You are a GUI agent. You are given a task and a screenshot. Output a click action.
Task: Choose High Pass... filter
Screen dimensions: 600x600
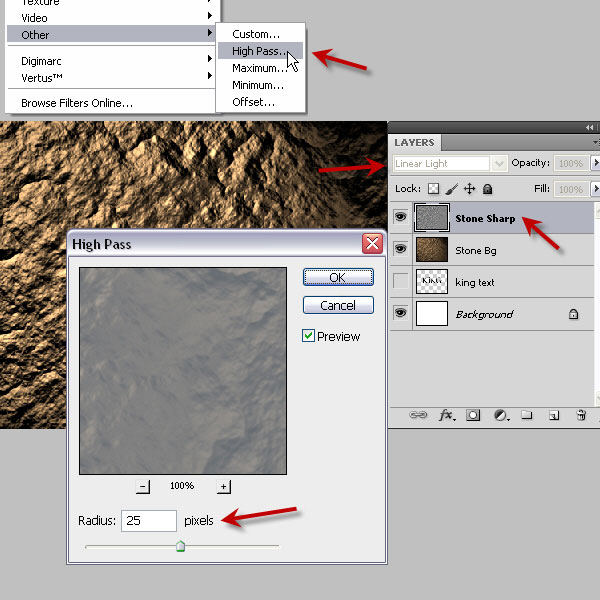click(260, 51)
